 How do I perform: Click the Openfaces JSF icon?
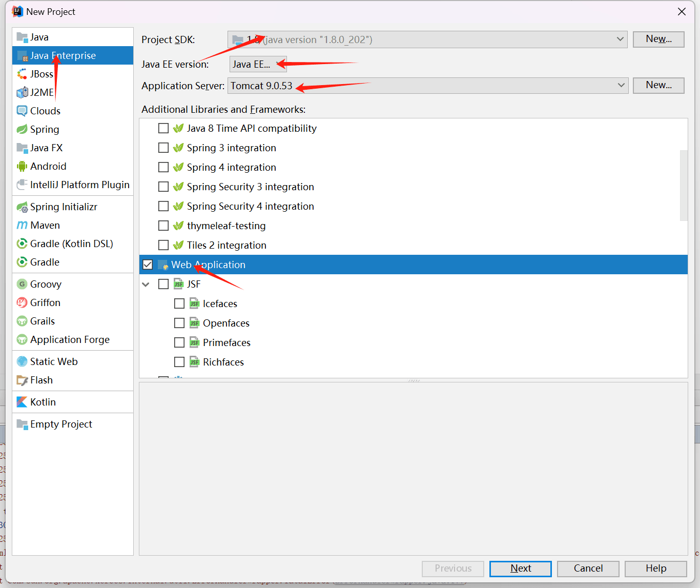[194, 323]
